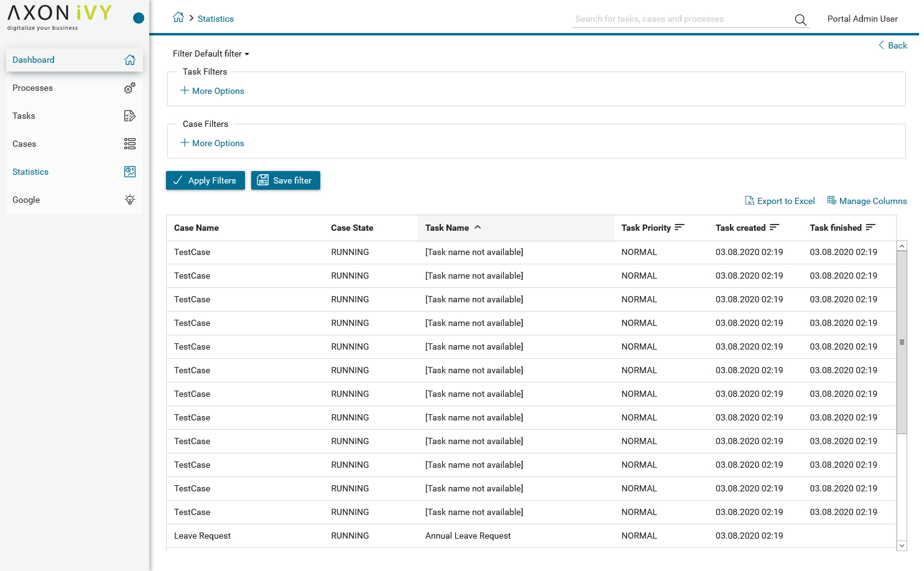Open the Processes menu item
This screenshot has width=924, height=571.
75,88
